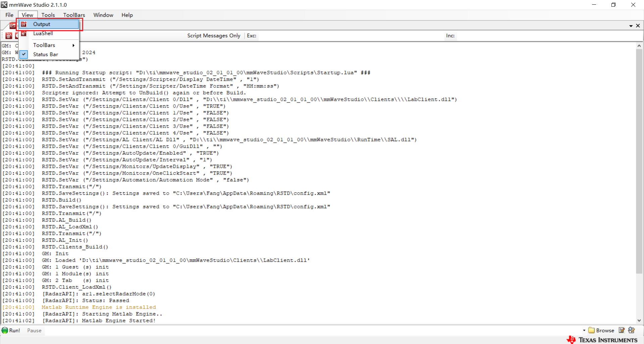Browse for a Lua script file

601,330
